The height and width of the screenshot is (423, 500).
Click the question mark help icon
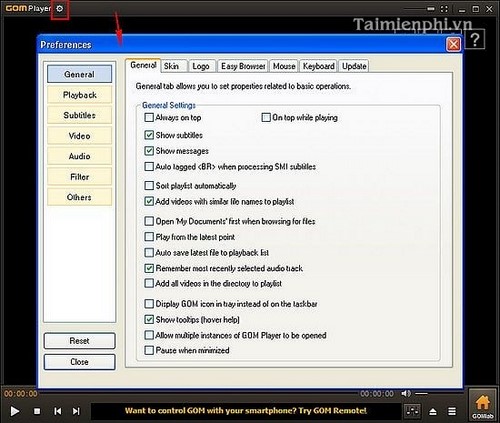click(x=475, y=40)
